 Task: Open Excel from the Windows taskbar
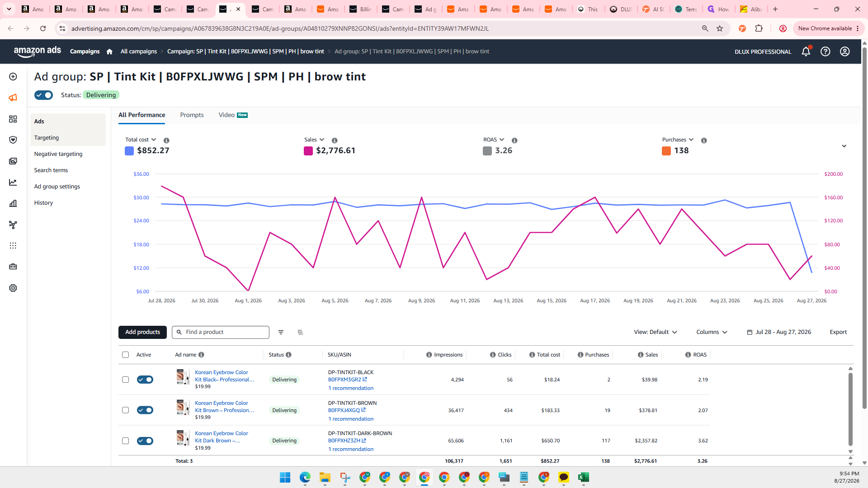point(583,477)
